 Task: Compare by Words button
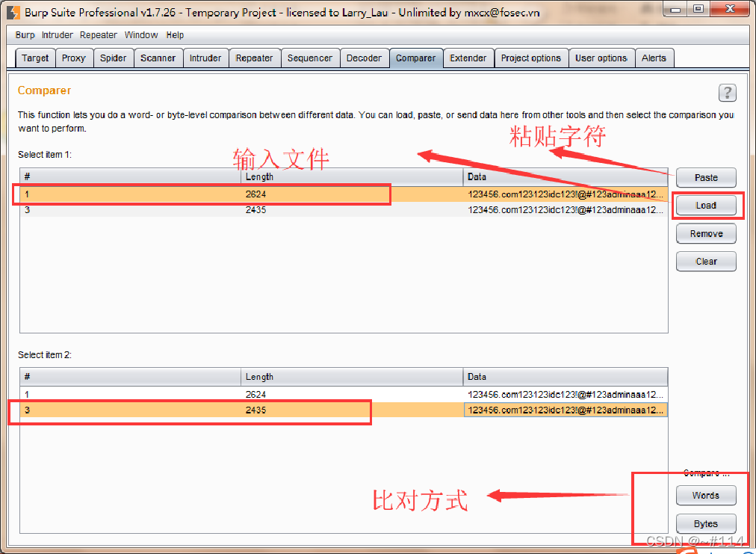point(706,496)
